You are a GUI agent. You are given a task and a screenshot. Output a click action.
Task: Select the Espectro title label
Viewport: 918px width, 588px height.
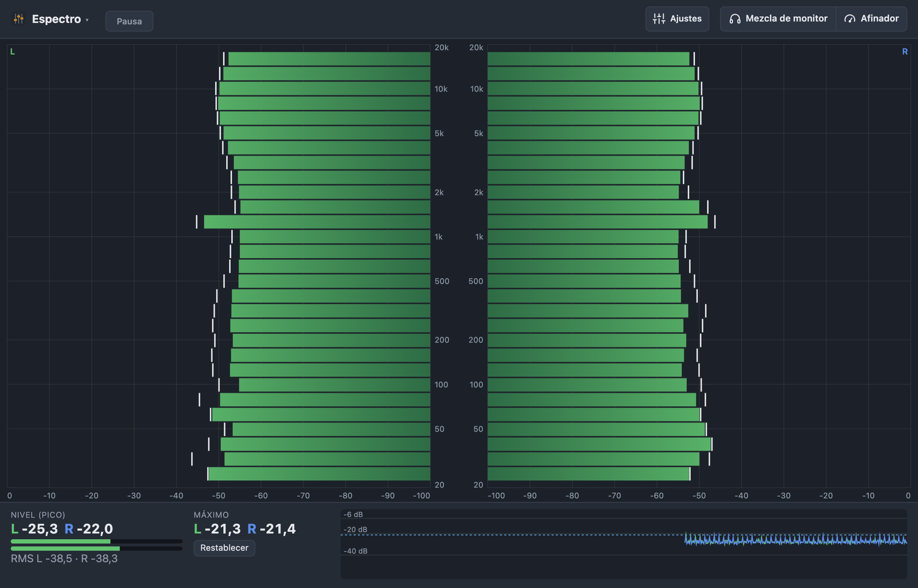56,19
